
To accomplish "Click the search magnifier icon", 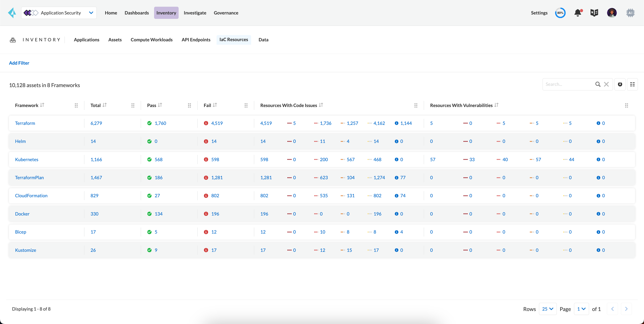I will [x=598, y=84].
